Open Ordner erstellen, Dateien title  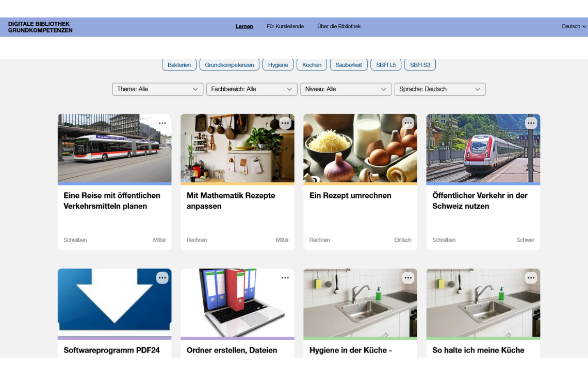tap(232, 350)
